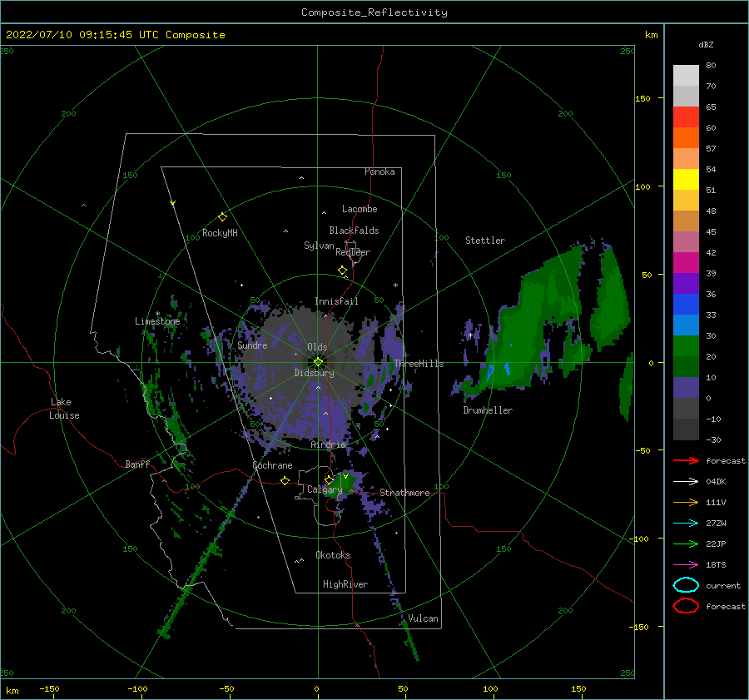The height and width of the screenshot is (700, 749).
Task: Click the Vulcan label
Action: point(423,618)
